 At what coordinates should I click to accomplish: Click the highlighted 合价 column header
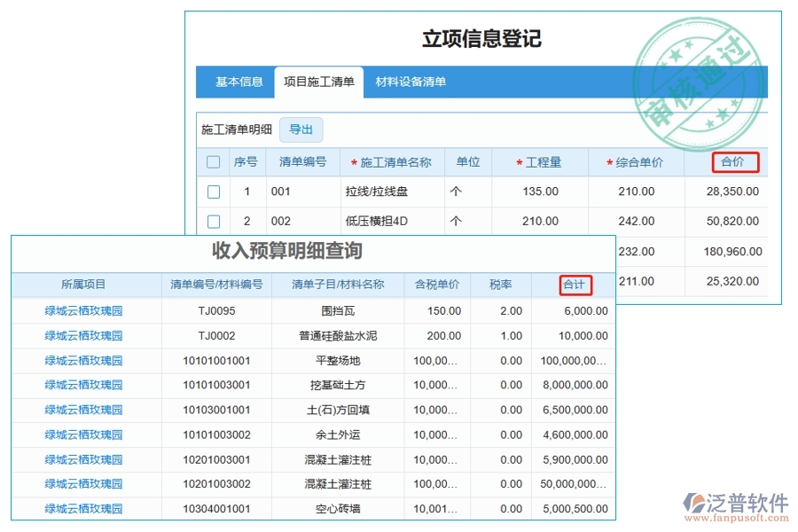[733, 162]
